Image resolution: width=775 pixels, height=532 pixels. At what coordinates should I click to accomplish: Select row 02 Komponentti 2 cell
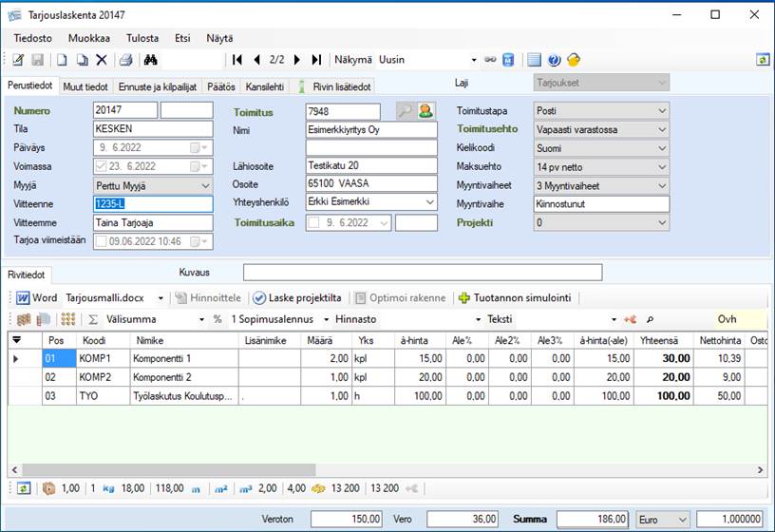[184, 377]
